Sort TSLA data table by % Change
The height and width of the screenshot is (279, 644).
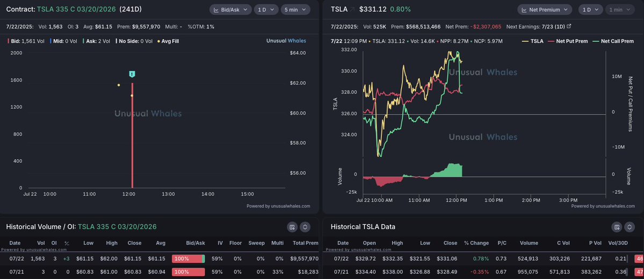[476, 243]
